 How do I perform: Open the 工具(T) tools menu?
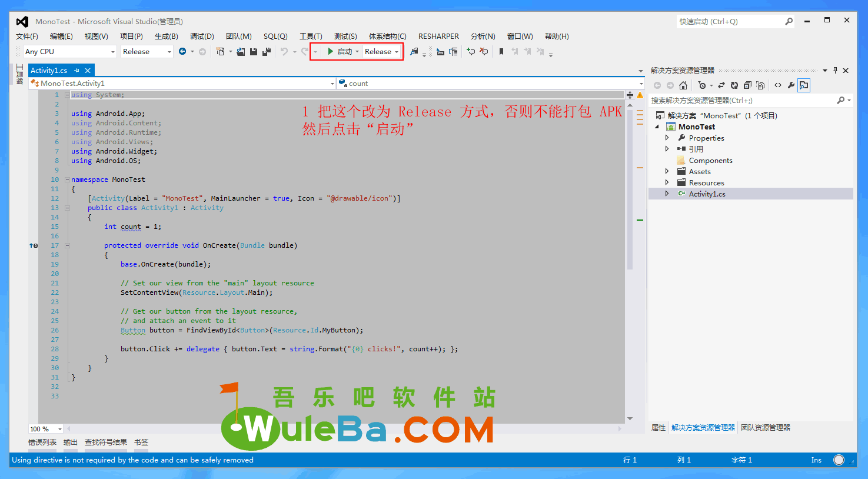pyautogui.click(x=311, y=36)
